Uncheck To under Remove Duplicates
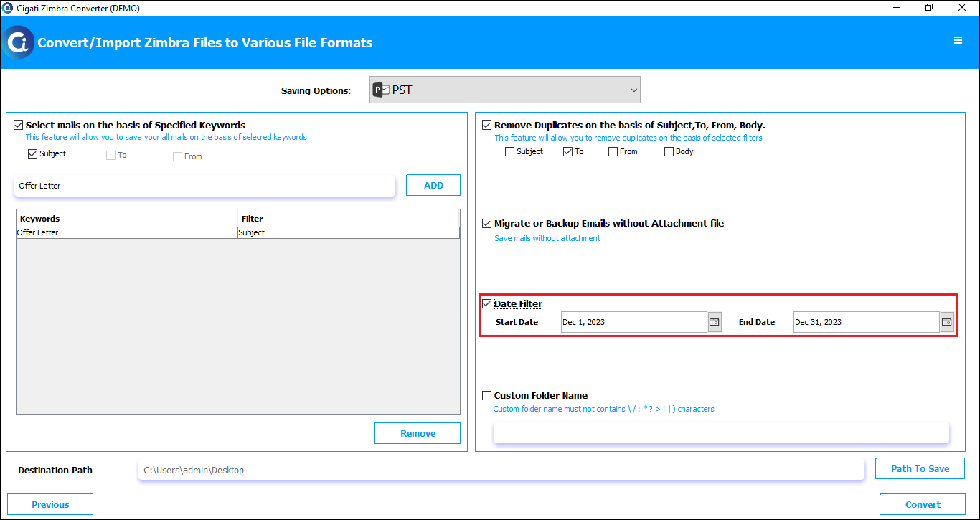The height and width of the screenshot is (520, 980). pos(567,151)
